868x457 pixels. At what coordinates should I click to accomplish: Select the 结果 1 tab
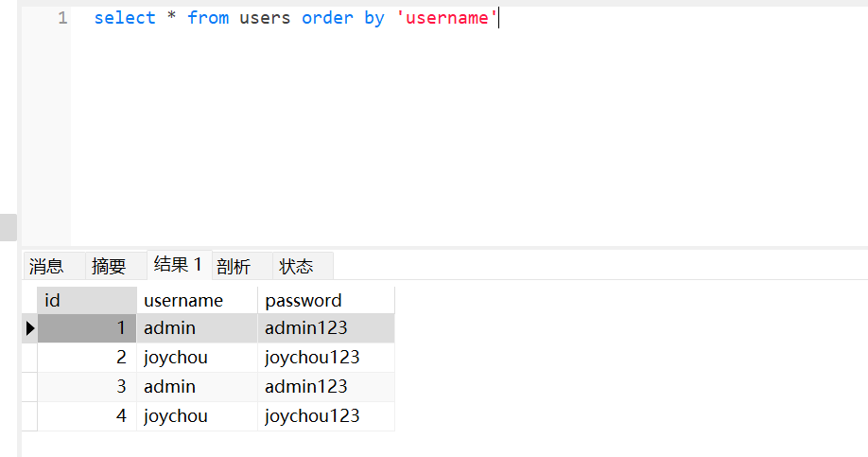[179, 265]
